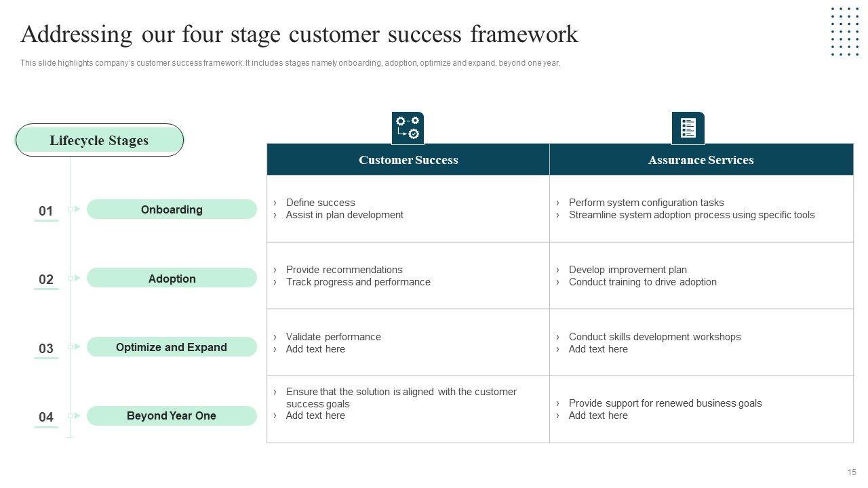Select the Adoption stage pill
The width and height of the screenshot is (868, 488).
172,279
